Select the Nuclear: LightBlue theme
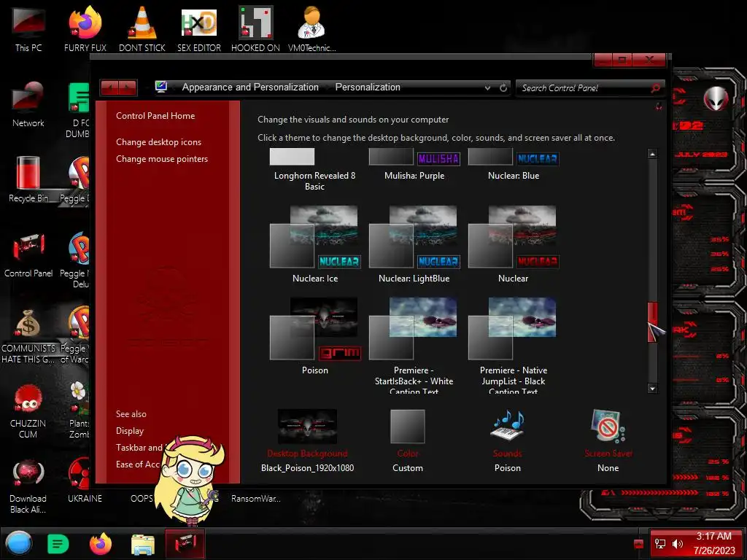 [414, 244]
